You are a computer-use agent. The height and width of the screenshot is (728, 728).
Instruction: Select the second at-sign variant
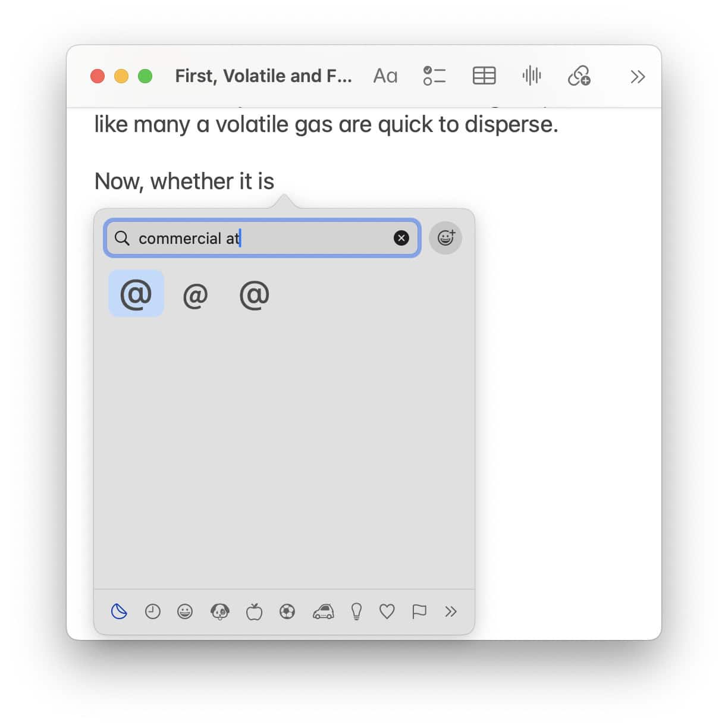point(195,294)
